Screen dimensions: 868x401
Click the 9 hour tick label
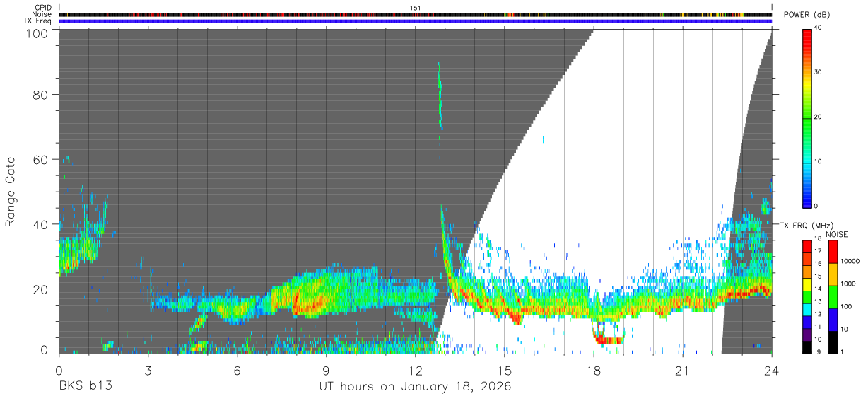point(326,371)
